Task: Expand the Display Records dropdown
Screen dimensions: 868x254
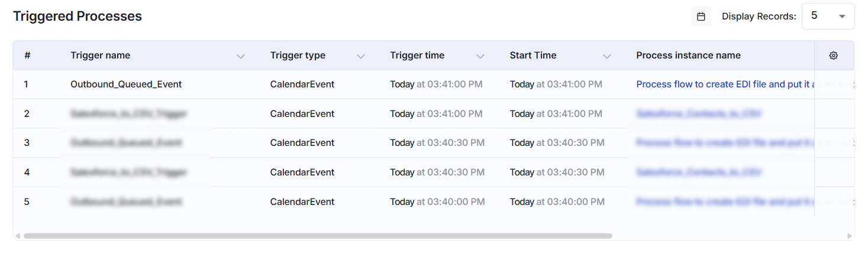Action: tap(828, 16)
